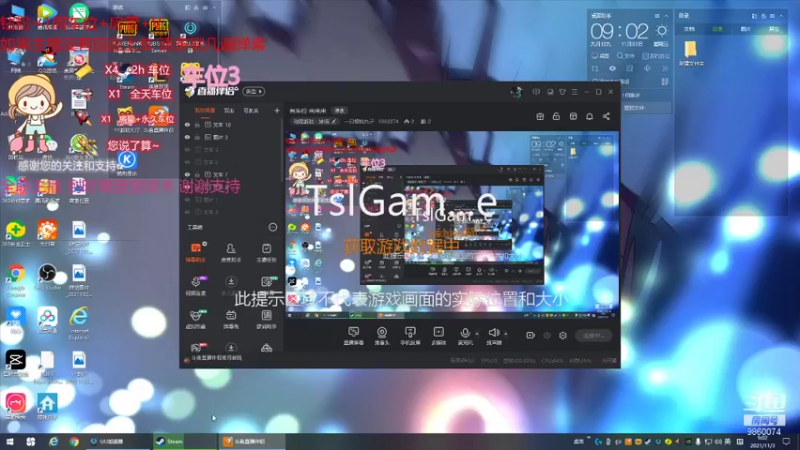
Task: Add a new scene with plus button
Action: click(277, 110)
